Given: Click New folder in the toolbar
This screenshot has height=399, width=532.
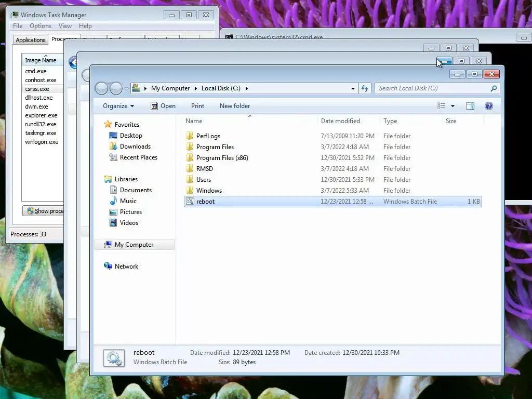Looking at the screenshot, I should point(235,106).
